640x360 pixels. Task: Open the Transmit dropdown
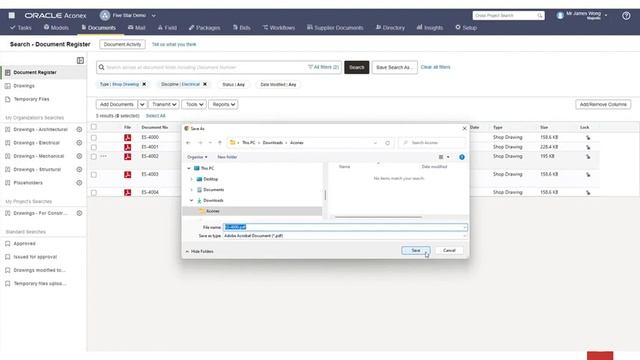164,104
